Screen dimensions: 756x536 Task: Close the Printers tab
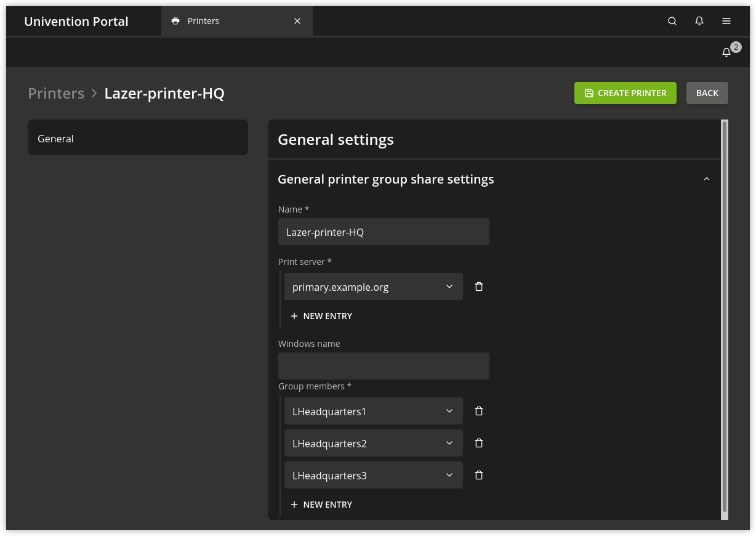(x=297, y=21)
